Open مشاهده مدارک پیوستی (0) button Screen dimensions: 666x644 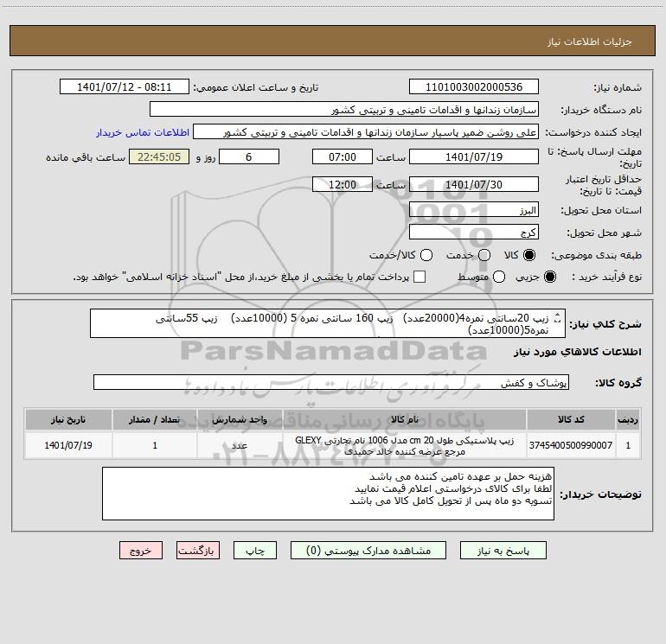[368, 551]
